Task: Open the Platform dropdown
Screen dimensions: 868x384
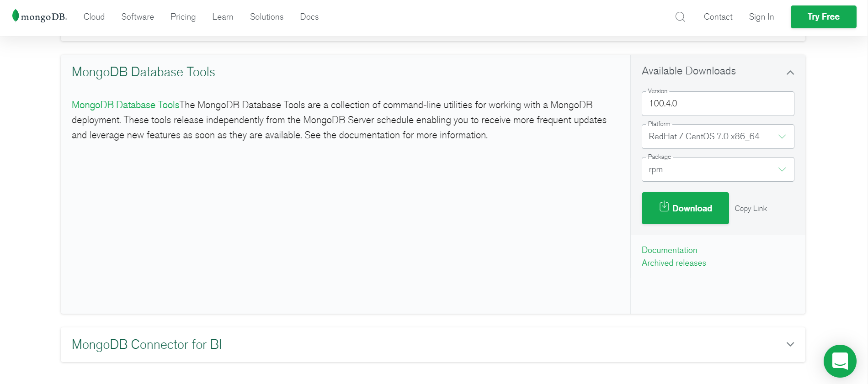Action: tap(718, 137)
